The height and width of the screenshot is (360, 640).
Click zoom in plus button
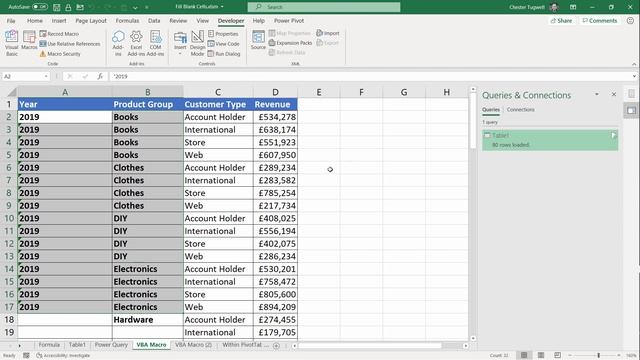(619, 356)
